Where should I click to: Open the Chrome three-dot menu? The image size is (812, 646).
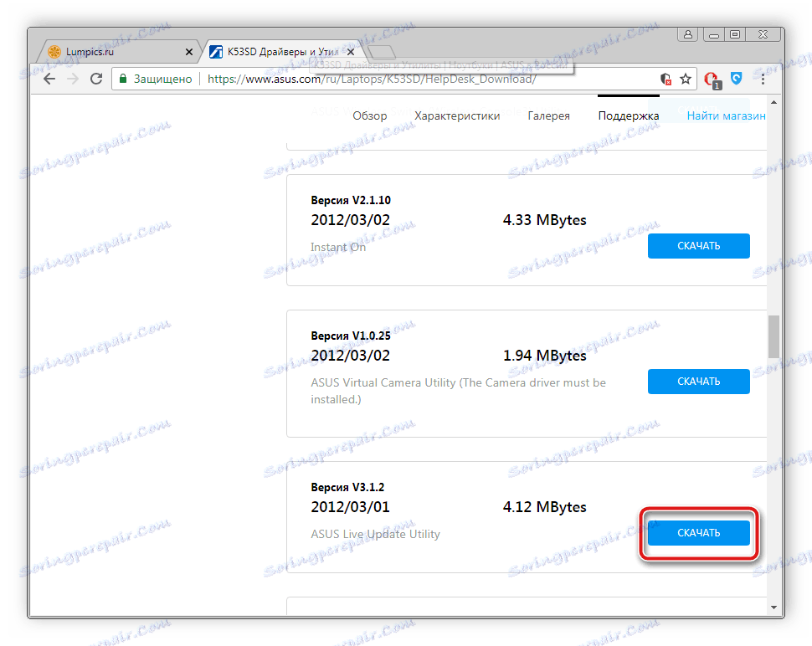click(763, 79)
